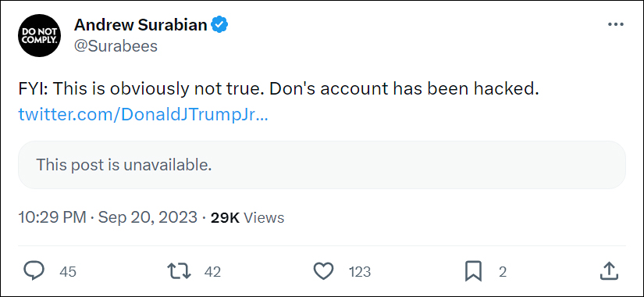Click the 42 reposts count

click(x=212, y=272)
